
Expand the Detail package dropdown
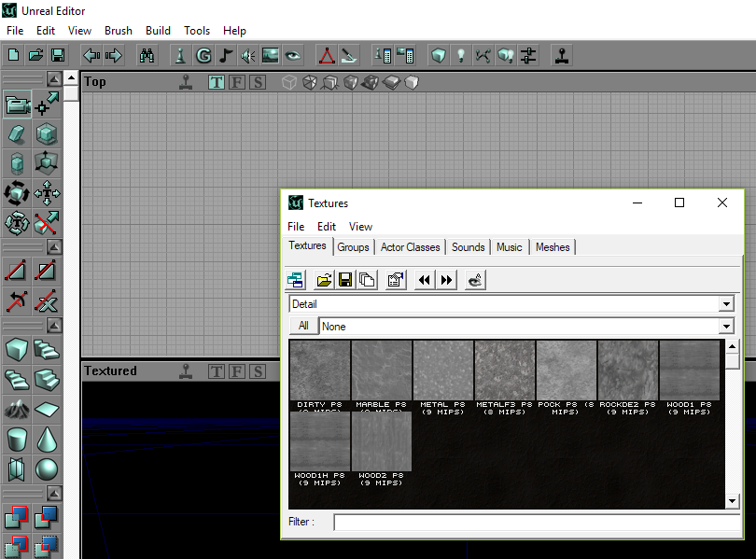[x=726, y=304]
